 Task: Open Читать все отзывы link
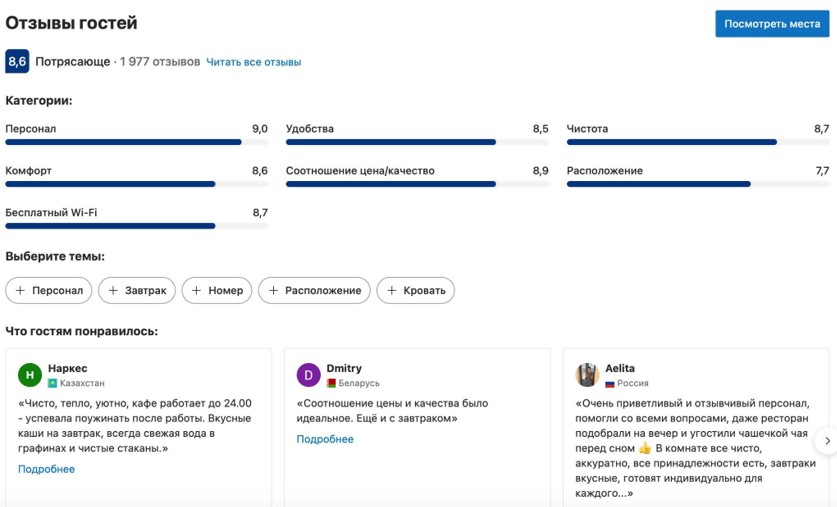[x=253, y=62]
